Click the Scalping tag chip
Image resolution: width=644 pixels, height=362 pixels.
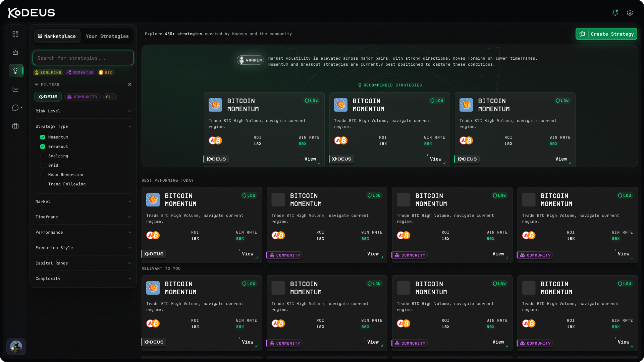click(48, 72)
